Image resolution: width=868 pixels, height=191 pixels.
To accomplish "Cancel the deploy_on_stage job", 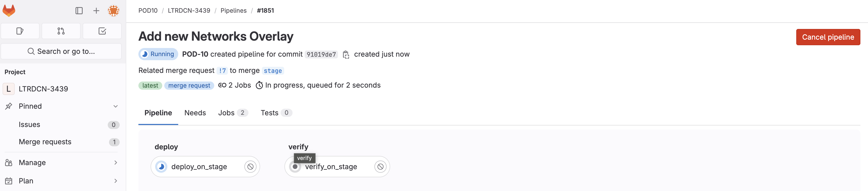I will point(250,167).
